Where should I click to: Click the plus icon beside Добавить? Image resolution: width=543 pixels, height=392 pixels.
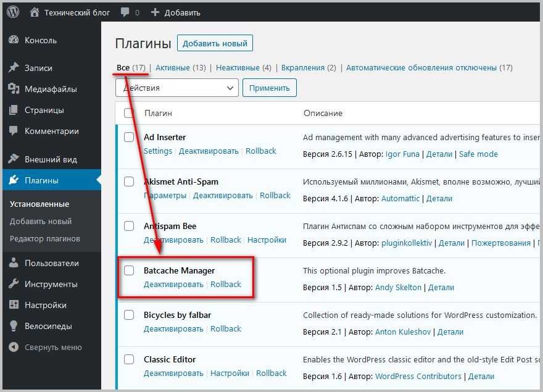[x=155, y=12]
